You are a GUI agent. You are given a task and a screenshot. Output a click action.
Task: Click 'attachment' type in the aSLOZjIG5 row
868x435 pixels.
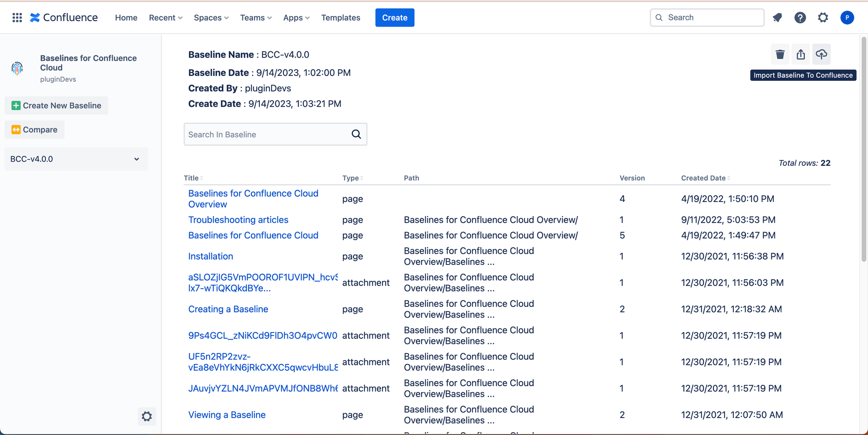(x=366, y=283)
